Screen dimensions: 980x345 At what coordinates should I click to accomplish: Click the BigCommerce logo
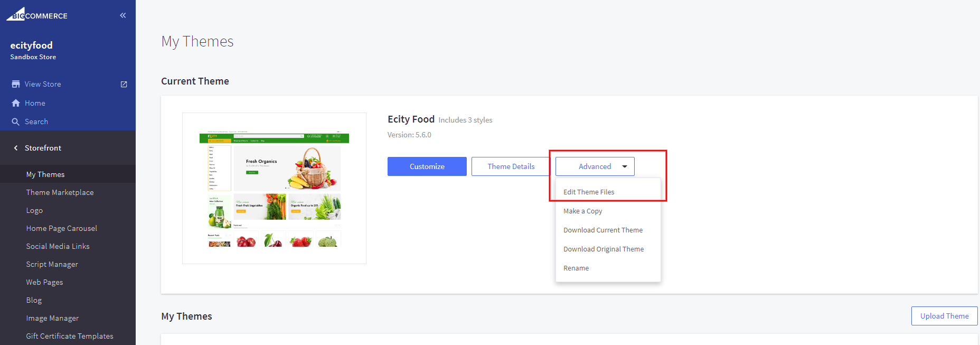click(37, 15)
